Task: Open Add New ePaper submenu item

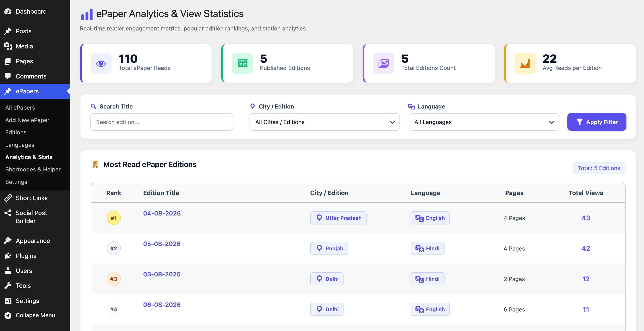Action: [x=27, y=120]
